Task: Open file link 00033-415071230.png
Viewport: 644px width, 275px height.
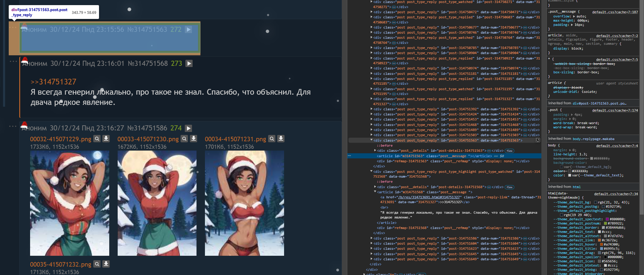Action: click(x=148, y=139)
